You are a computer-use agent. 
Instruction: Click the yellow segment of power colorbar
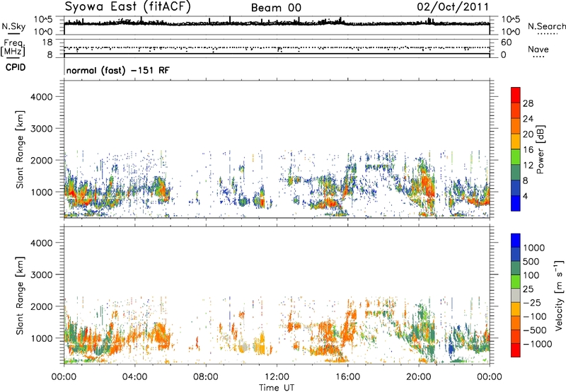pyautogui.click(x=516, y=142)
